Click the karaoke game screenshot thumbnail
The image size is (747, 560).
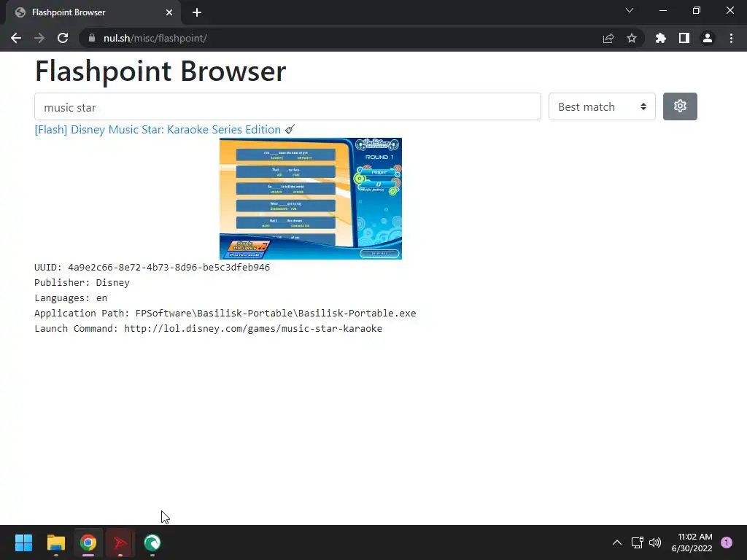click(311, 198)
